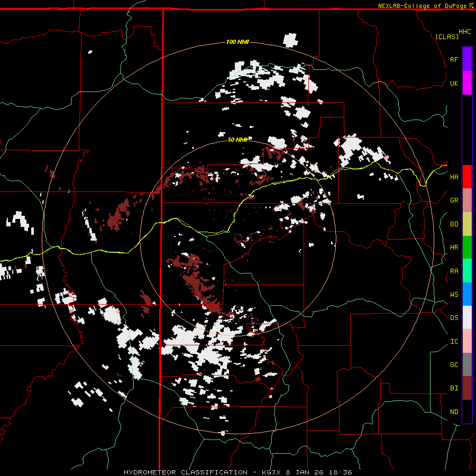Image resolution: width=476 pixels, height=476 pixels.
Task: Click the RA light-green legend swatch
Action: (x=467, y=271)
